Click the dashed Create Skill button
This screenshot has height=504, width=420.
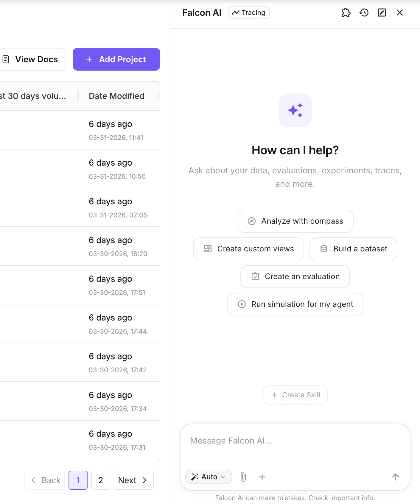pos(295,395)
